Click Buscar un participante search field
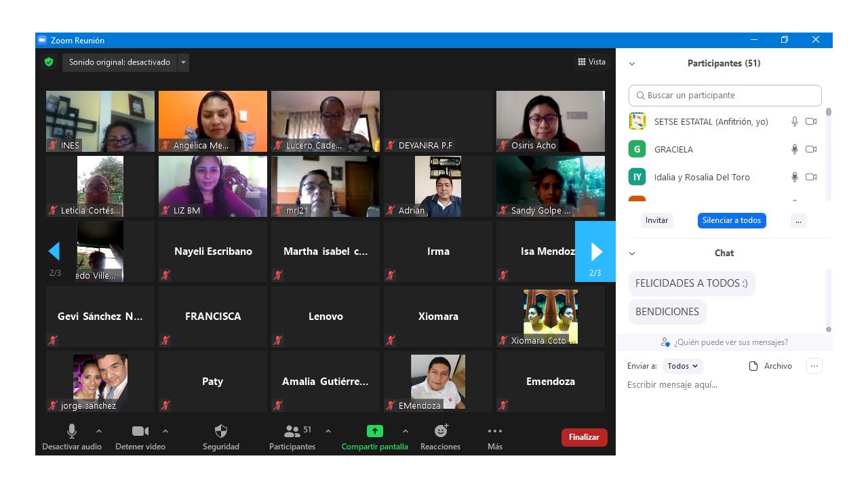The height and width of the screenshot is (488, 868). tap(725, 96)
